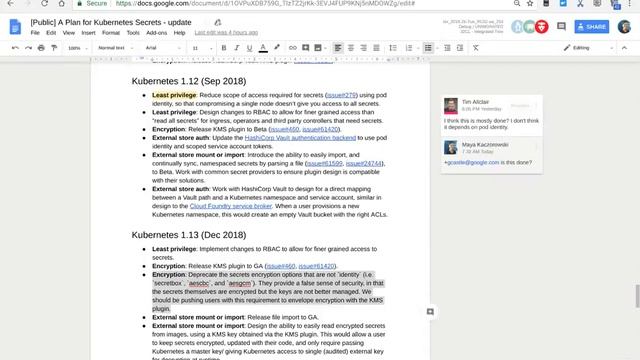Click browser address bar URL
This screenshot has width=640, height=360.
265,4
